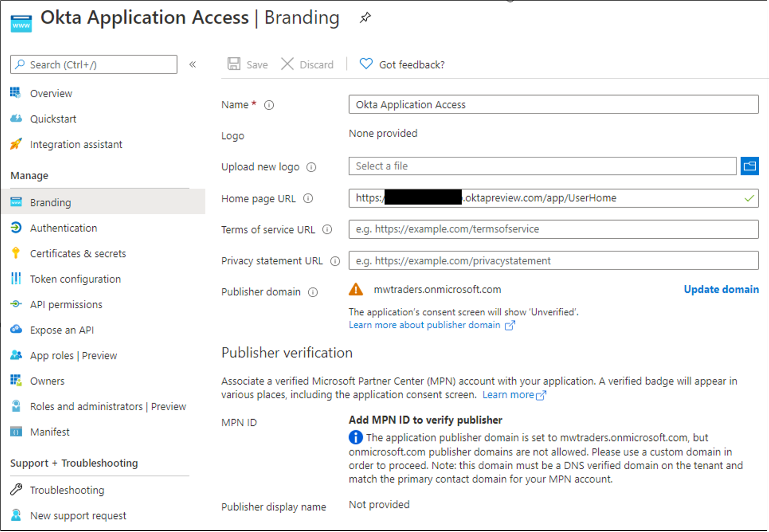Click the Integration assistant rocket icon
769x532 pixels.
(x=16, y=144)
